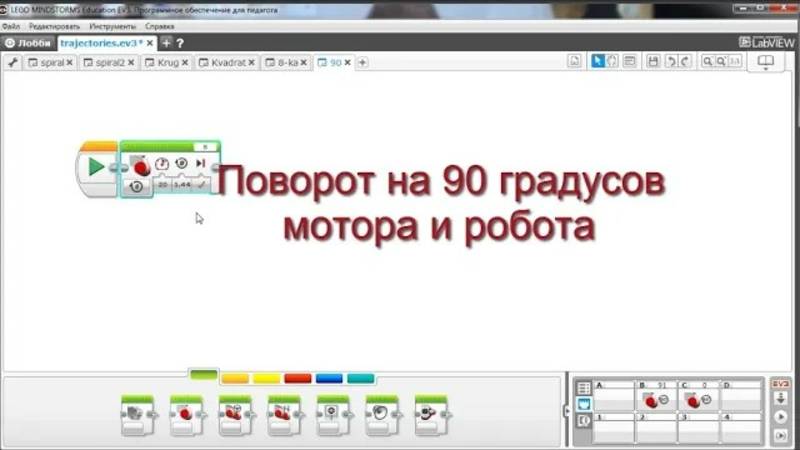Close the 8-ka program tab
This screenshot has width=800, height=450.
pyautogui.click(x=304, y=62)
